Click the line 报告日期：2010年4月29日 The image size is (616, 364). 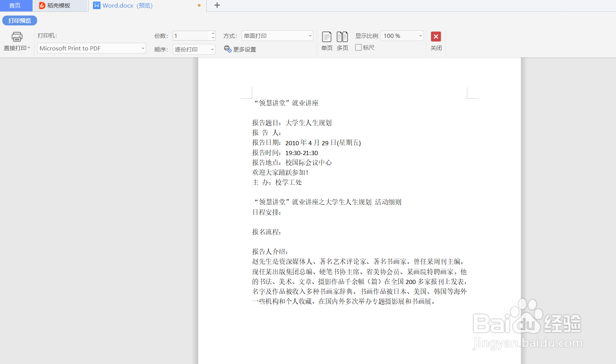click(x=306, y=143)
